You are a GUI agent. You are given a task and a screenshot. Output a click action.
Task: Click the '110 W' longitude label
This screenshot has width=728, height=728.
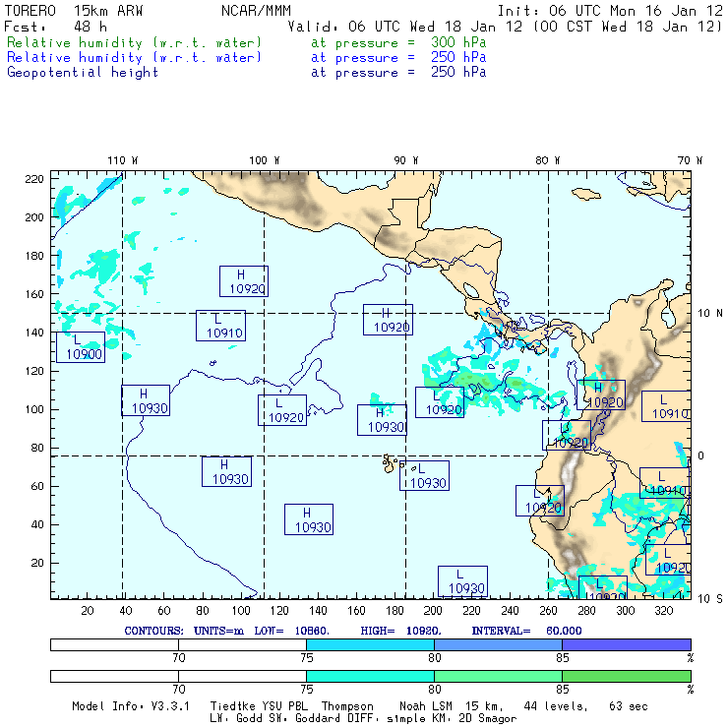point(123,160)
